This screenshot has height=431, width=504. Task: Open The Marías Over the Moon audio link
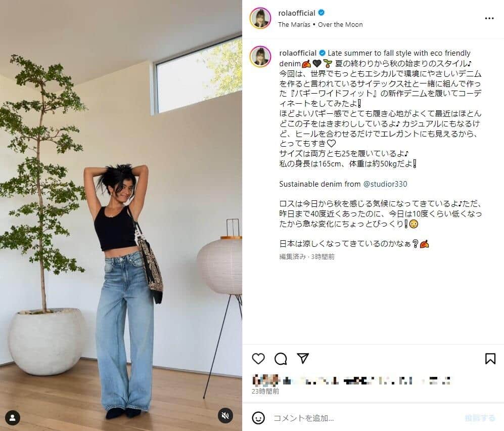[320, 24]
